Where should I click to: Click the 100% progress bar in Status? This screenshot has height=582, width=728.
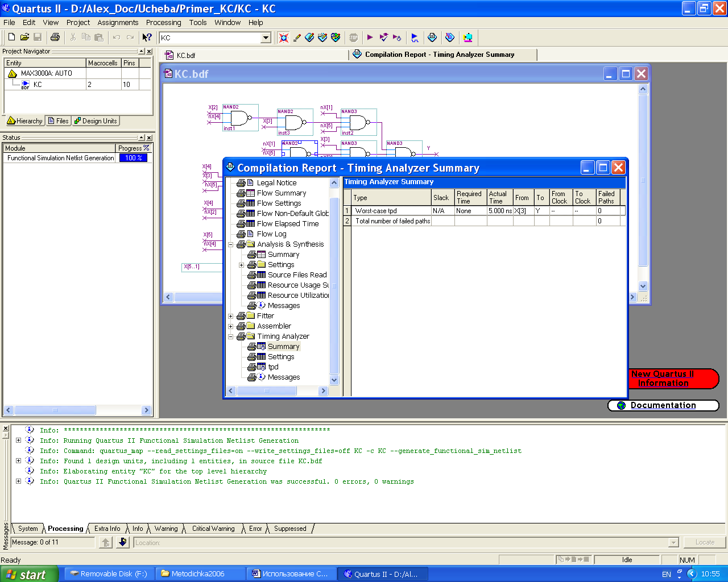click(x=134, y=158)
